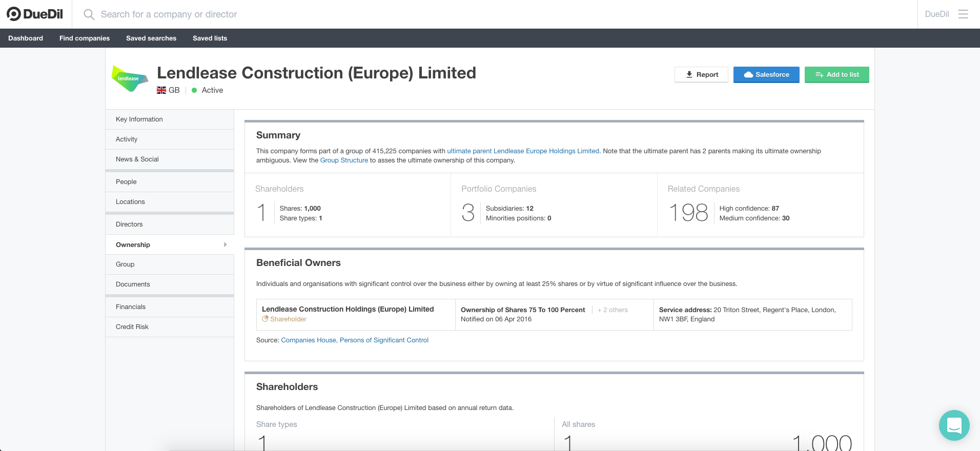The width and height of the screenshot is (980, 451).
Task: Click 'Ownership of Shares 75 To 100 Percent'
Action: [523, 310]
